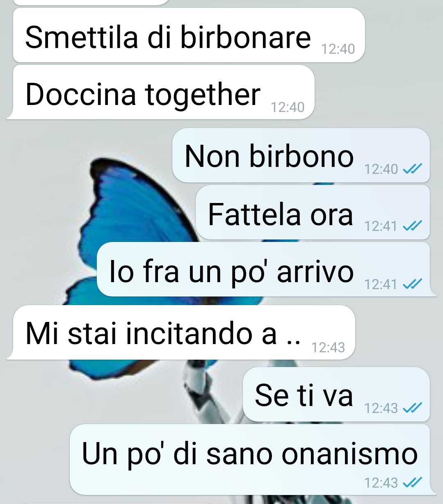Tap the 12:40 timestamp on "Smettila di birbonare"

point(338,49)
